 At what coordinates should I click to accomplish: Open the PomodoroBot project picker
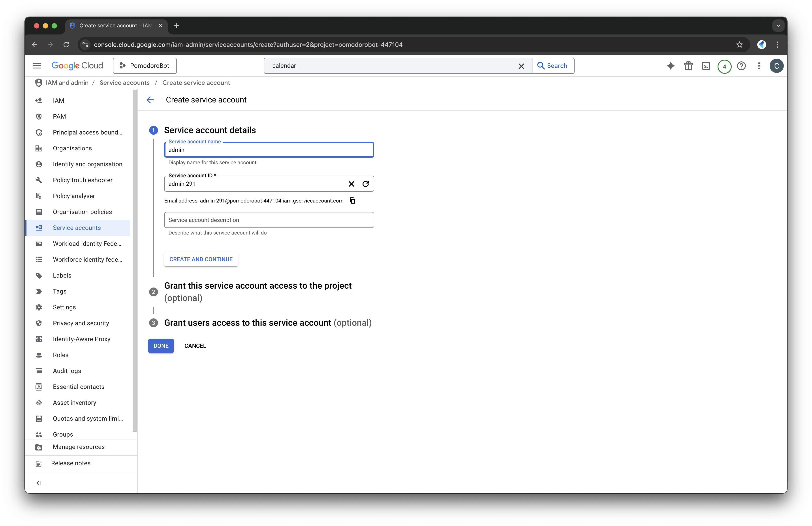(145, 66)
